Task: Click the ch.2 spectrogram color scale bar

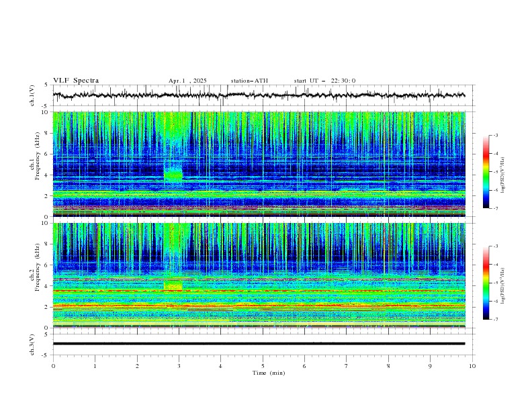Action: coord(486,283)
